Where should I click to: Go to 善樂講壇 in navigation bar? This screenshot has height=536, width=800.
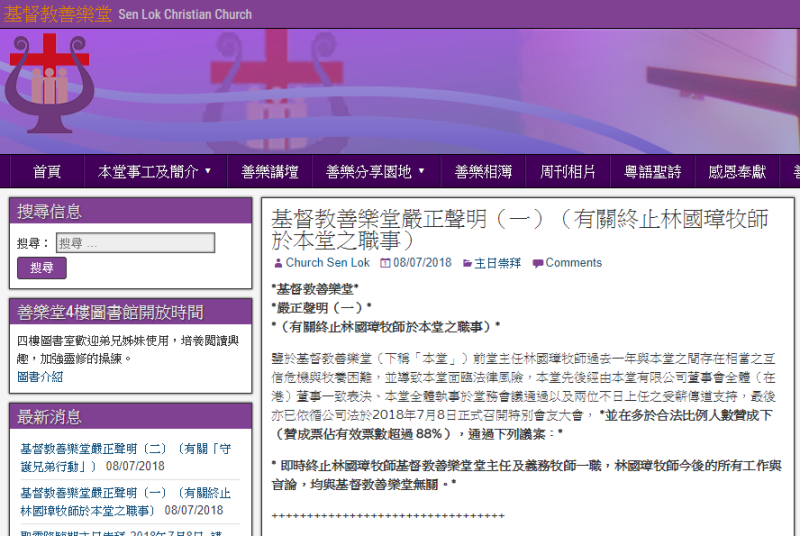(270, 172)
